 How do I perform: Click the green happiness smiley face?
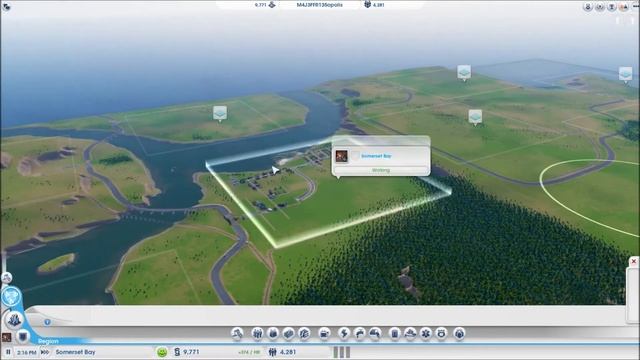[x=162, y=352]
